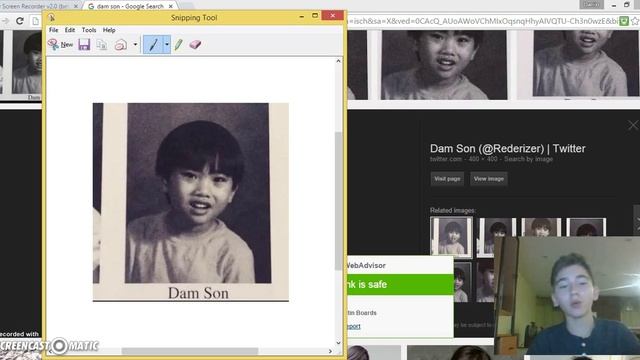
Task: Select the fourth related image thumbnail
Action: tap(586, 227)
